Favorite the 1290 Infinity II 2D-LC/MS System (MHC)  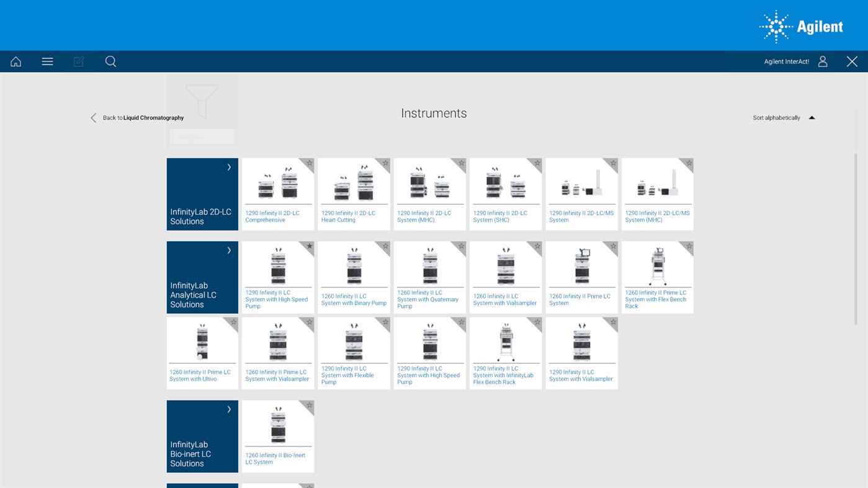click(689, 164)
